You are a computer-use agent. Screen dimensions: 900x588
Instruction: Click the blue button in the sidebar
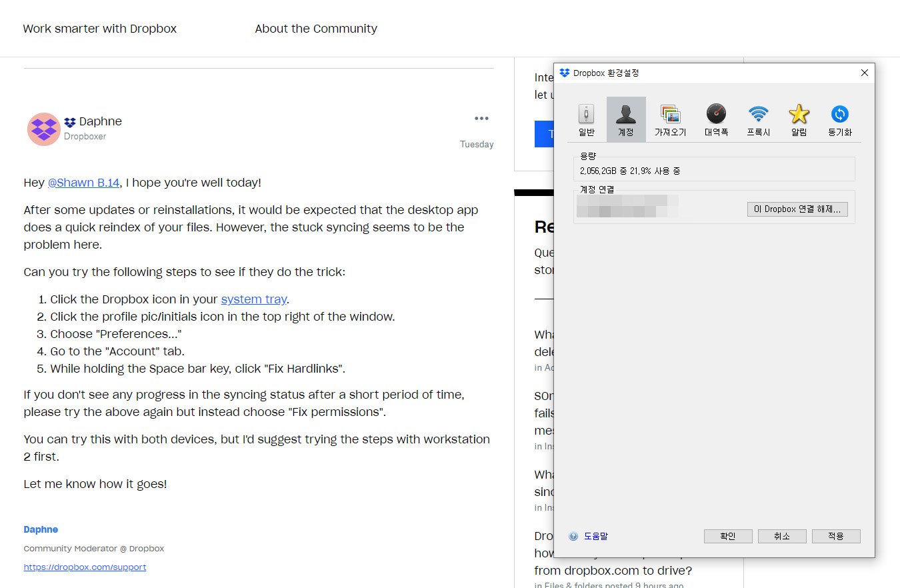tap(544, 134)
